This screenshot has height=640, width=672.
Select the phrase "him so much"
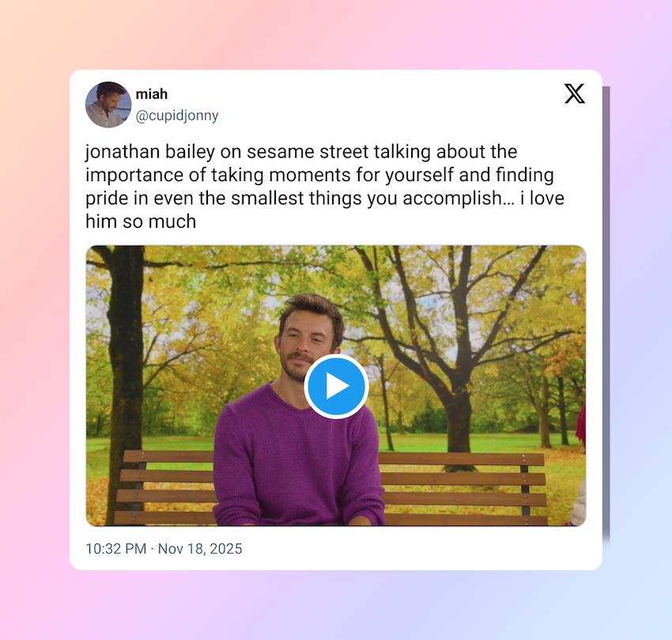click(x=141, y=222)
